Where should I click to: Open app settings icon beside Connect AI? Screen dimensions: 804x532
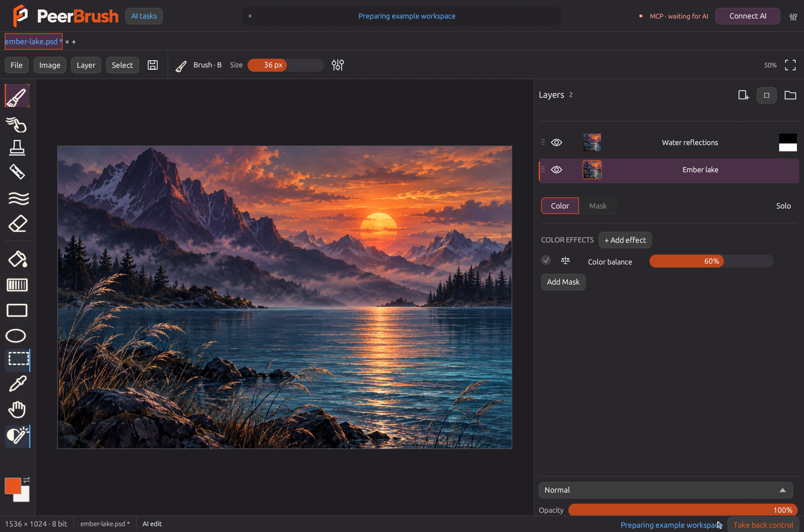pyautogui.click(x=793, y=17)
